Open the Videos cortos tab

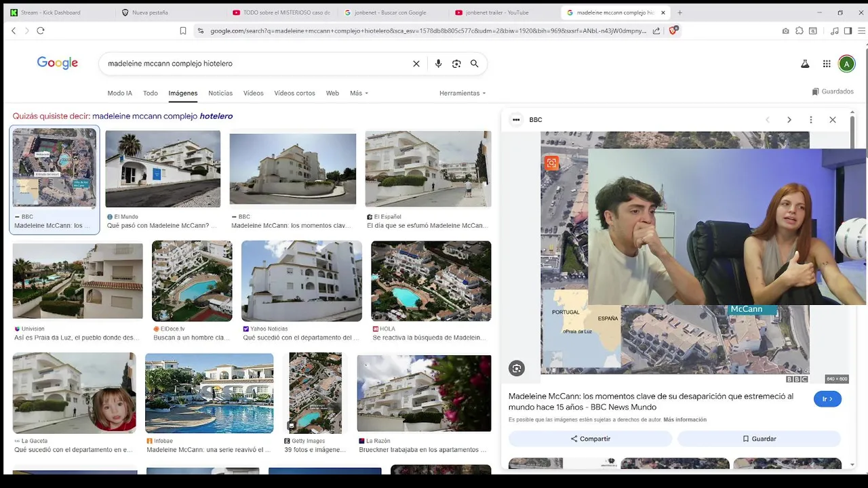294,93
